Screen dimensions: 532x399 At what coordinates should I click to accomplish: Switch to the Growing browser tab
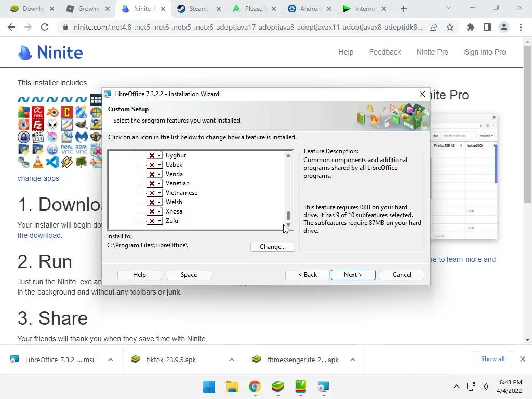(88, 9)
